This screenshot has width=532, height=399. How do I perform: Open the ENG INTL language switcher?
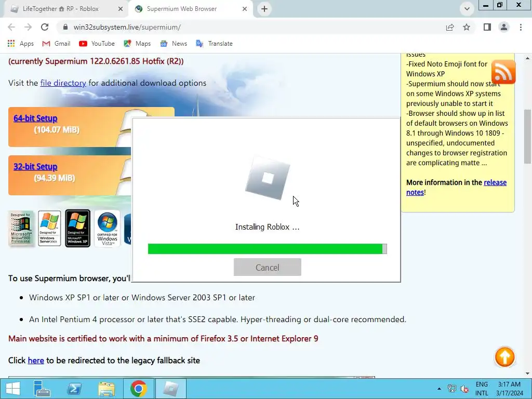coord(482,389)
